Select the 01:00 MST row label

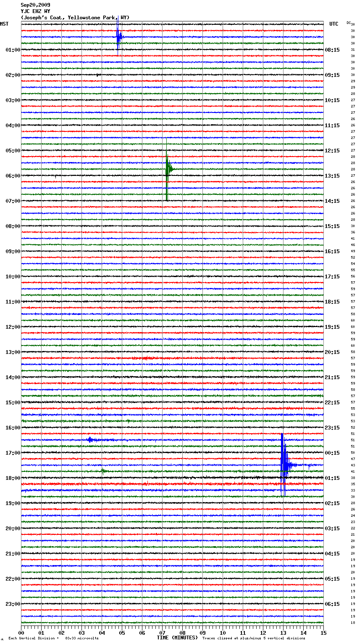pos(13,50)
